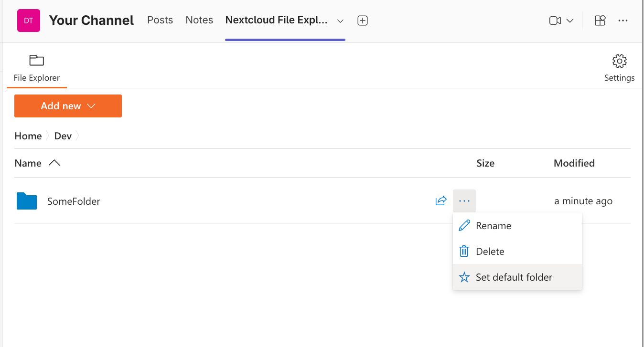Open the SomeFolder folder name
Screen dimensions: 644x347
tap(74, 201)
